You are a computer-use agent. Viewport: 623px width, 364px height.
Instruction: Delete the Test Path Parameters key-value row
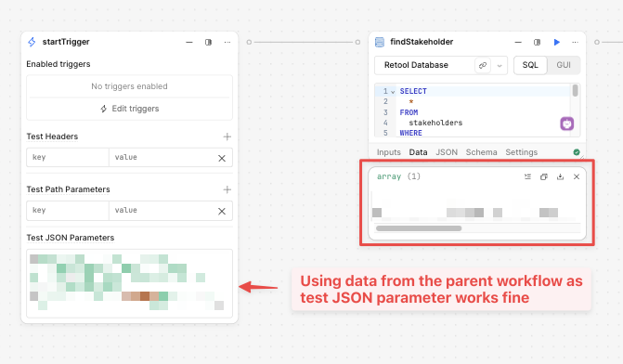coord(222,211)
